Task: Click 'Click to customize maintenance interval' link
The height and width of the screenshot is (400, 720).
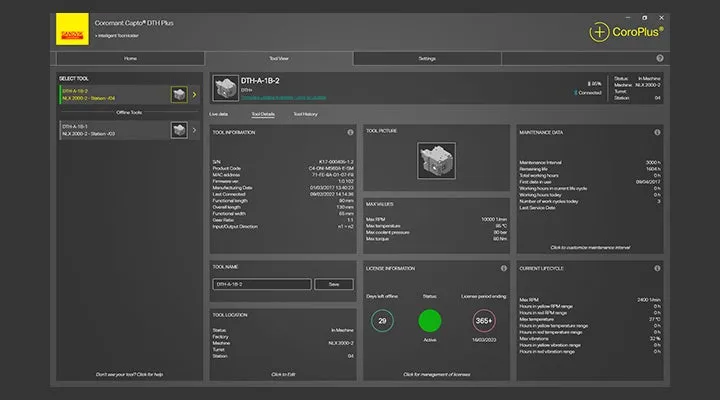Action: click(x=590, y=248)
